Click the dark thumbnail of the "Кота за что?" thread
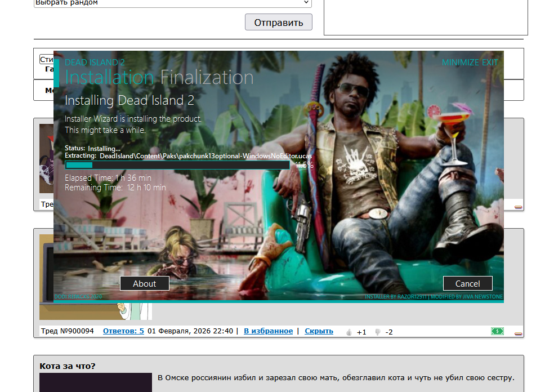 95,382
